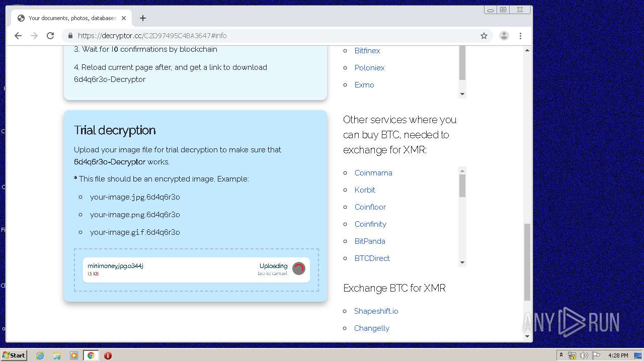Open the red Opera-style taskbar icon
644x362 pixels.
(108, 355)
